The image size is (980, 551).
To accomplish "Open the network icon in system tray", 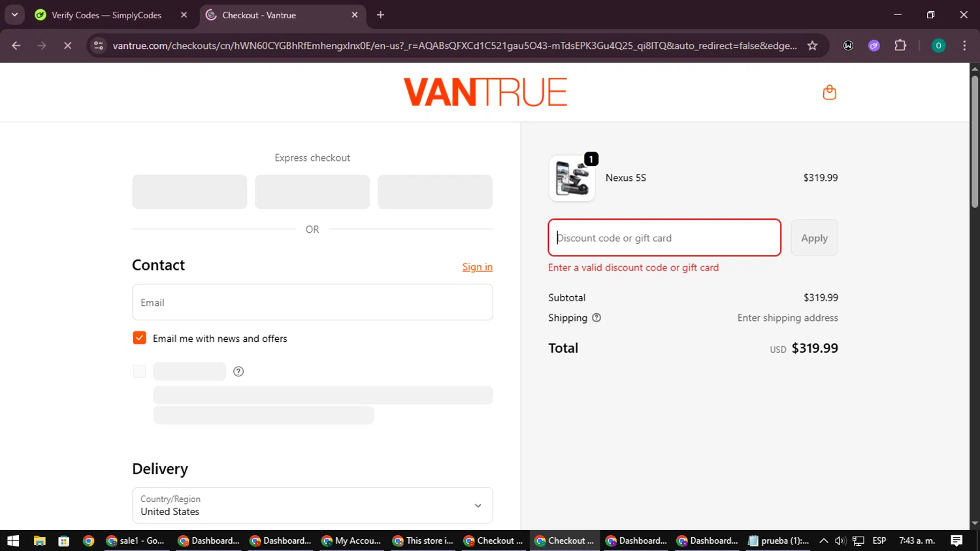I will click(858, 541).
